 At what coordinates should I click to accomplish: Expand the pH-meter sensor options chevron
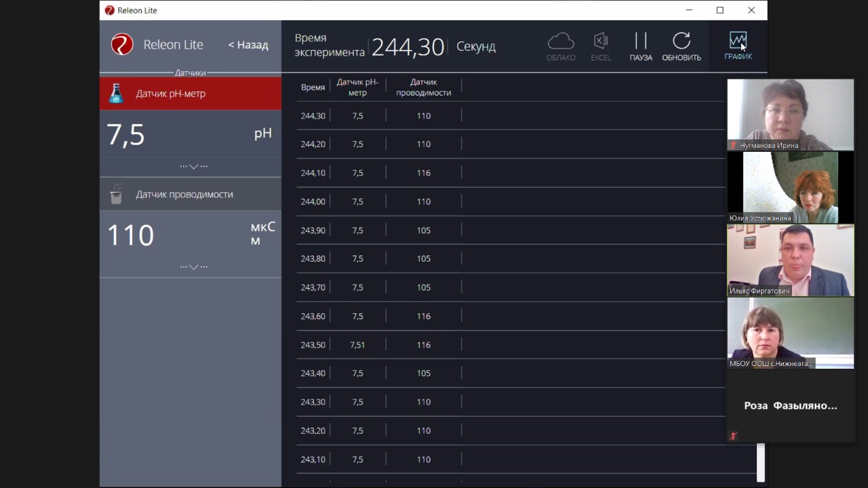click(193, 166)
